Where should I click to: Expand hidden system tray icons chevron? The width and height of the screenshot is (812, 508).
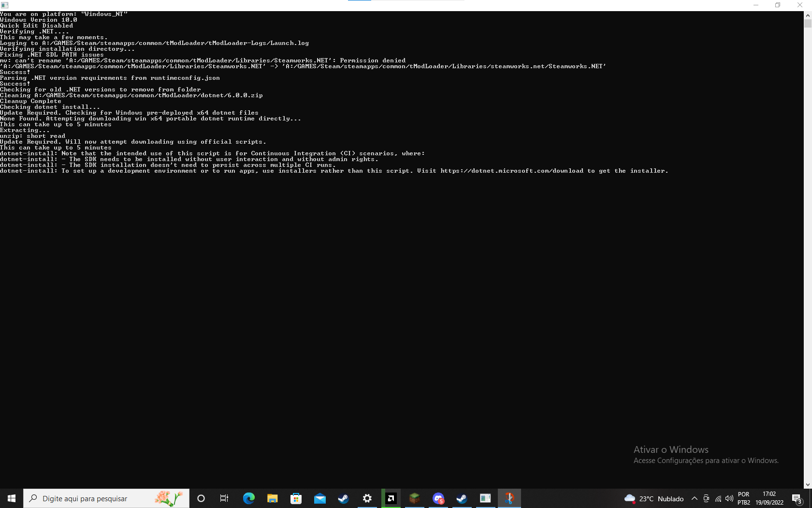695,499
